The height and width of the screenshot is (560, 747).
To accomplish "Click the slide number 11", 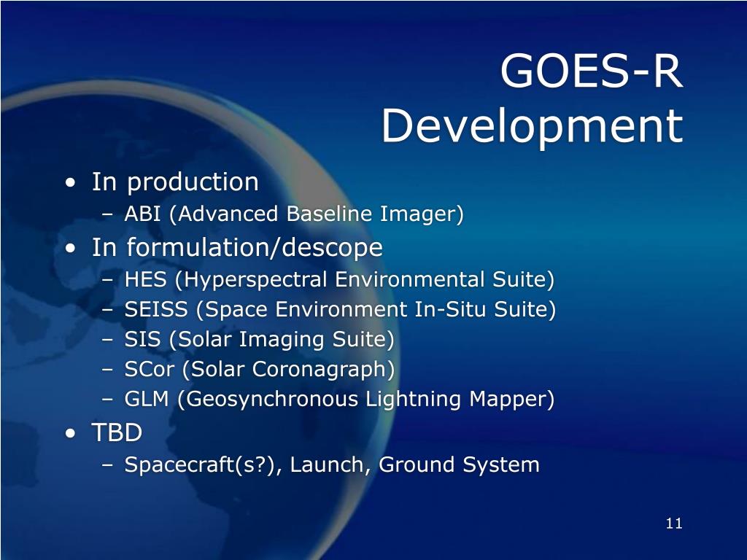I will click(x=673, y=524).
